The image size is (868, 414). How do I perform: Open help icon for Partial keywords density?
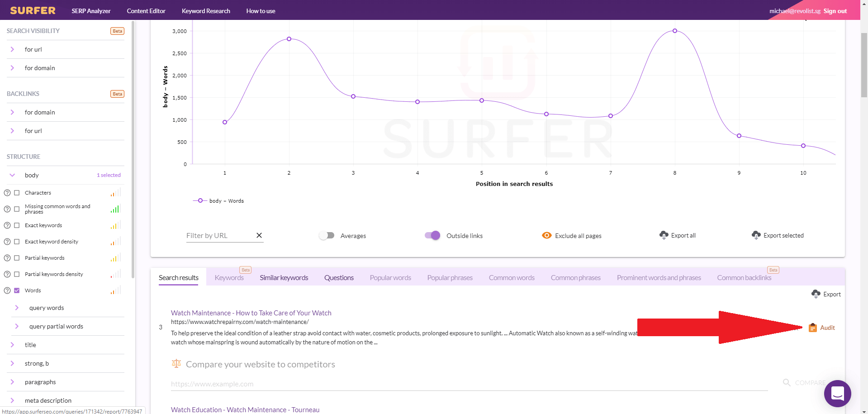click(x=7, y=274)
